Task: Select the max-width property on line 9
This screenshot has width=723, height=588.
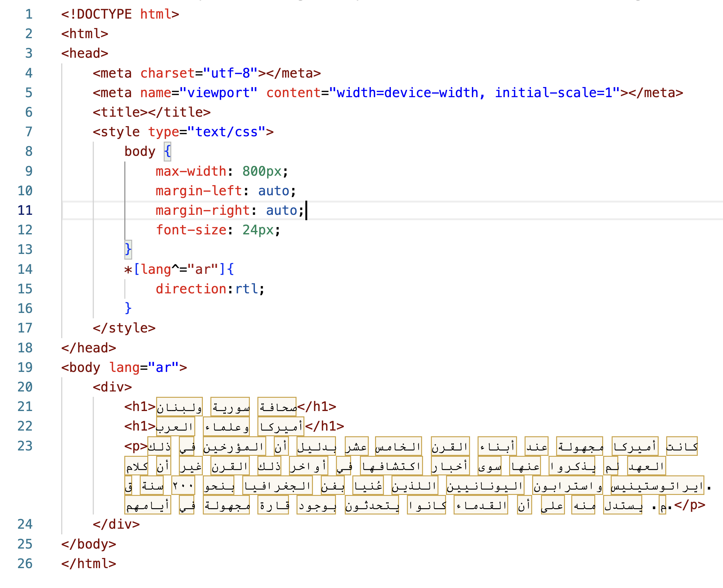Action: (191, 171)
